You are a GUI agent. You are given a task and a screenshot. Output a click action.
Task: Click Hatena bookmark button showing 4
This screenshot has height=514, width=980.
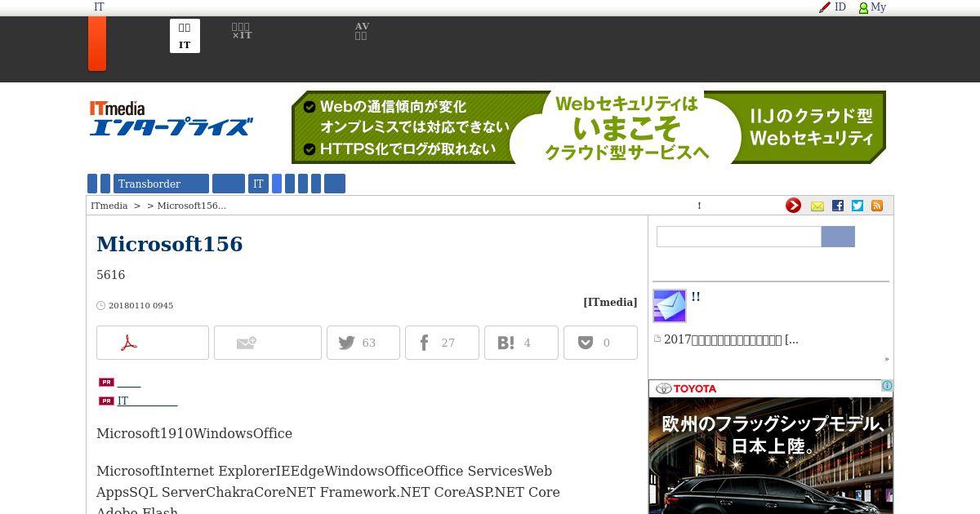tap(521, 343)
